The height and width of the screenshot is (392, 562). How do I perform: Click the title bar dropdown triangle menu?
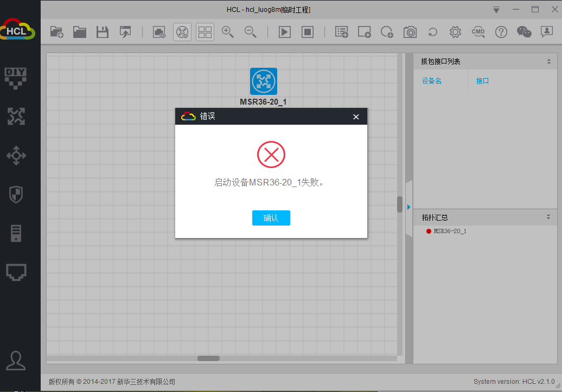coord(496,10)
